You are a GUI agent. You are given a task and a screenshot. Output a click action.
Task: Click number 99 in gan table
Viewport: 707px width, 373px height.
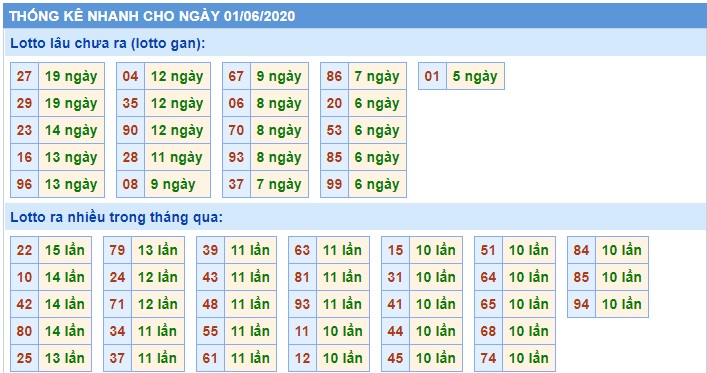334,184
